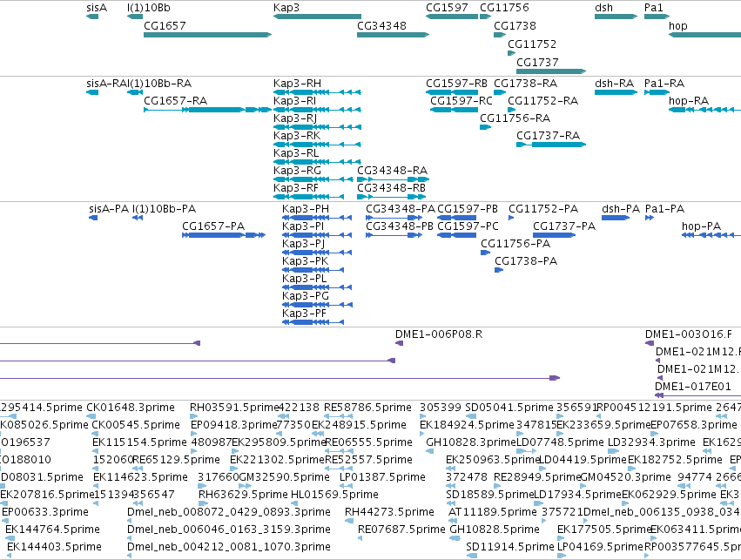Click the Kap3-PL protein label
741x560 pixels.
click(305, 279)
